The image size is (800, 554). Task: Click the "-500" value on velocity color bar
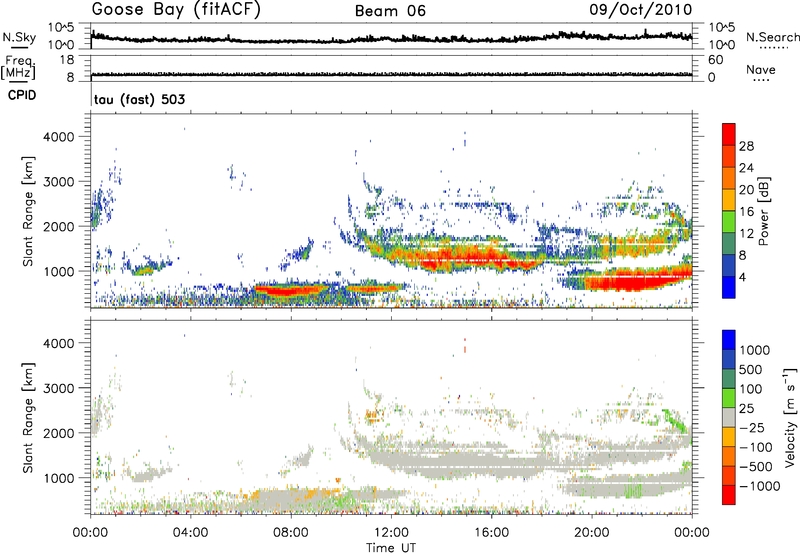[x=756, y=466]
